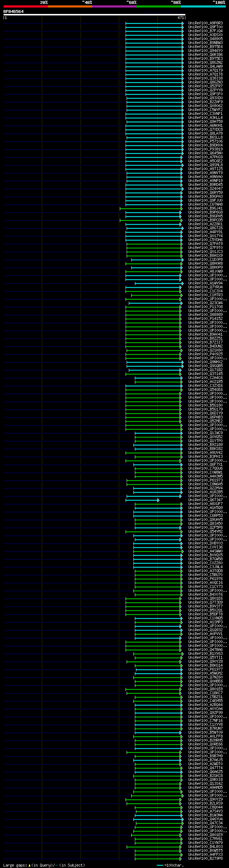
Task: Click the UniRef100_A9NVT9 label
Action: (205, 173)
